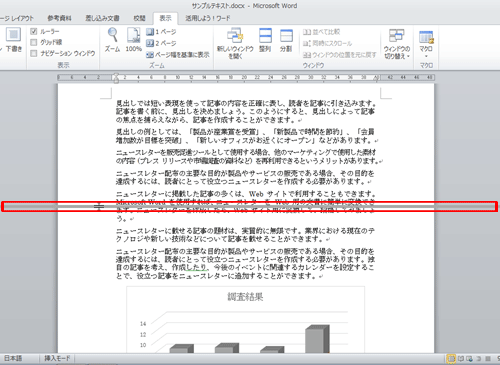Uncheck the Ruler (ルーラー) checkbox
Viewport: 500px width, 365px height.
(x=34, y=31)
